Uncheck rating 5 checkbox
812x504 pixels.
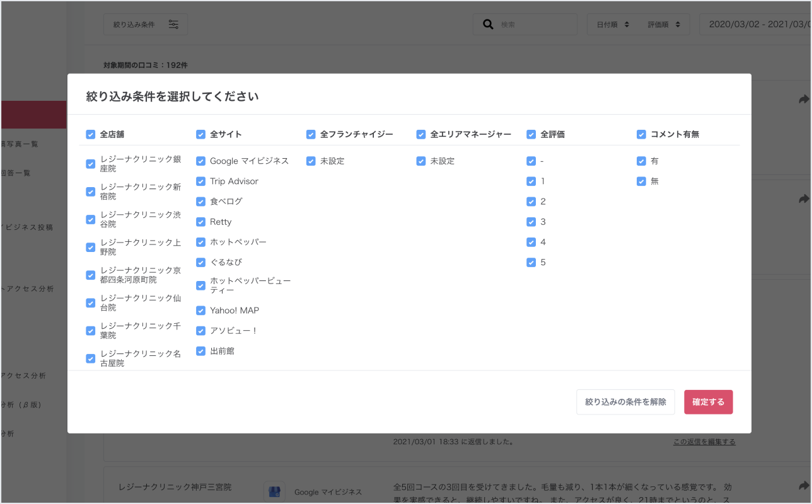coord(531,262)
